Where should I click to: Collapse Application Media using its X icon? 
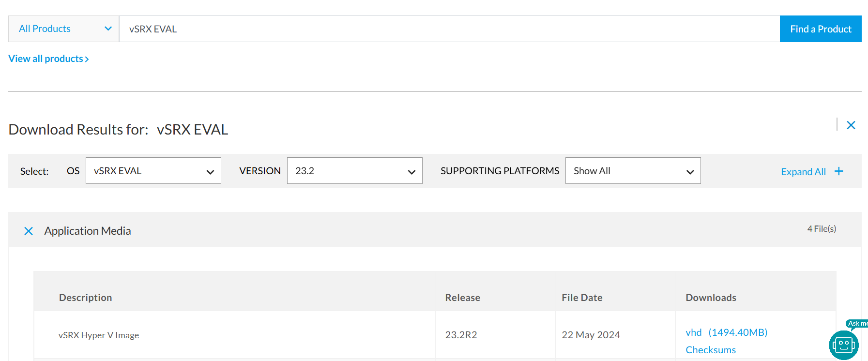[29, 231]
